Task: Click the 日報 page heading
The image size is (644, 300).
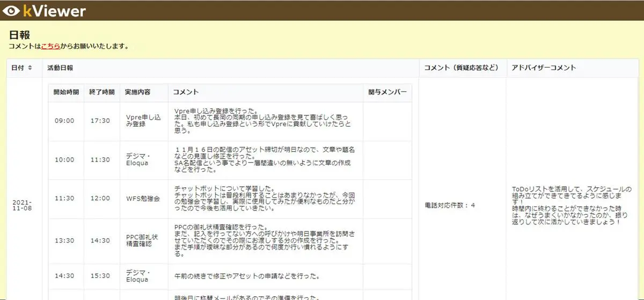Action: point(19,35)
